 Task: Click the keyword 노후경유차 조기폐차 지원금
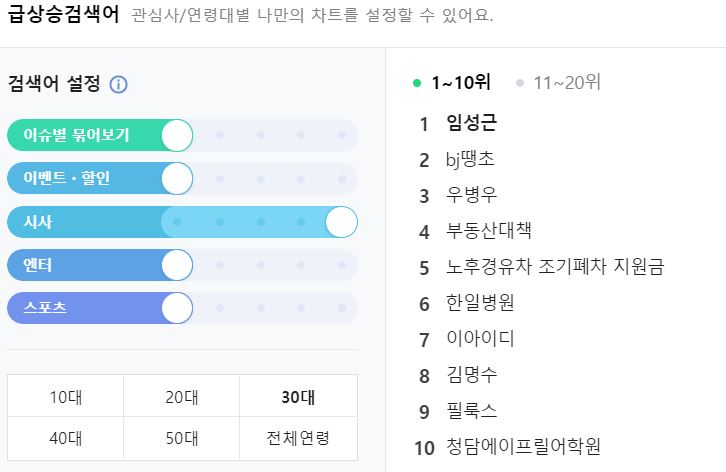555,267
